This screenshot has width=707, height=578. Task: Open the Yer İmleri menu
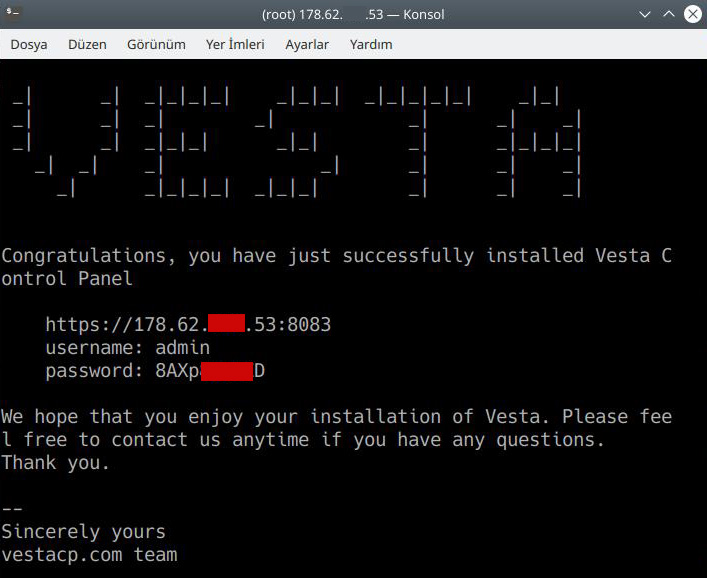pyautogui.click(x=235, y=44)
